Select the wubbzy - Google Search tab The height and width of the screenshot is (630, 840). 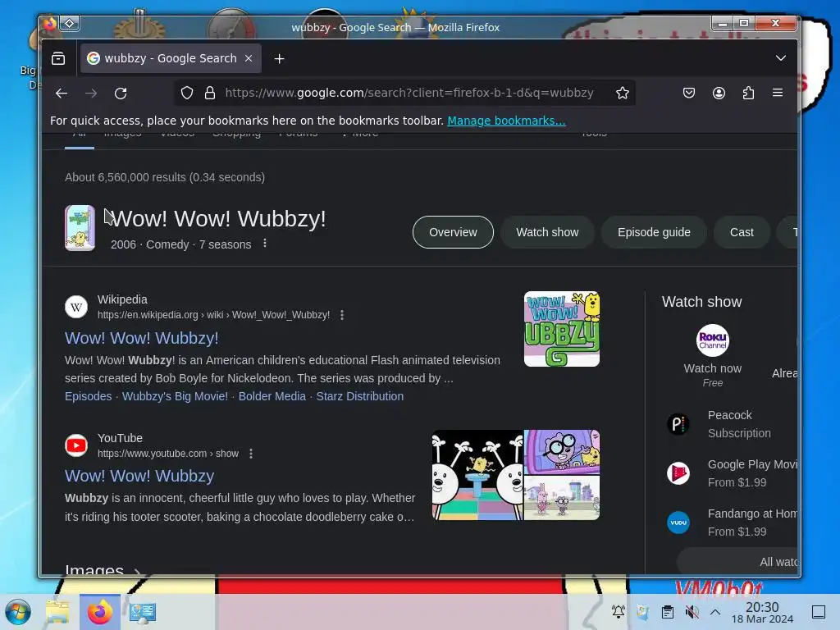tap(171, 58)
